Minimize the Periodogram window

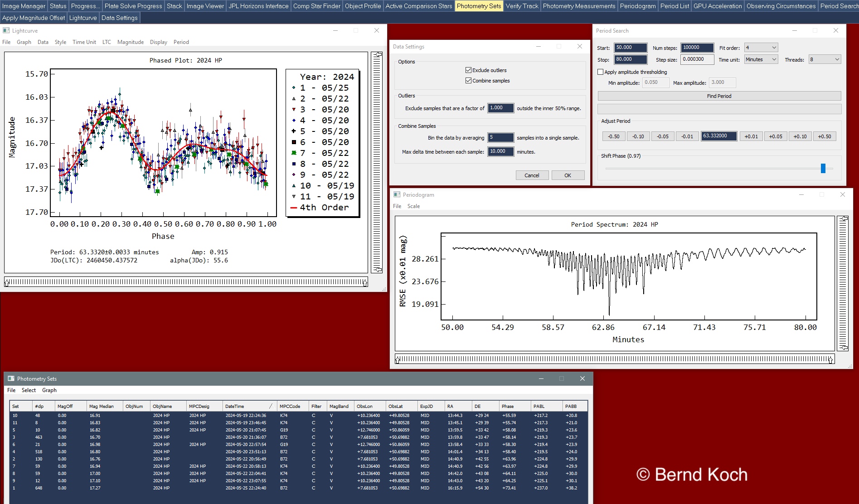pos(801,194)
